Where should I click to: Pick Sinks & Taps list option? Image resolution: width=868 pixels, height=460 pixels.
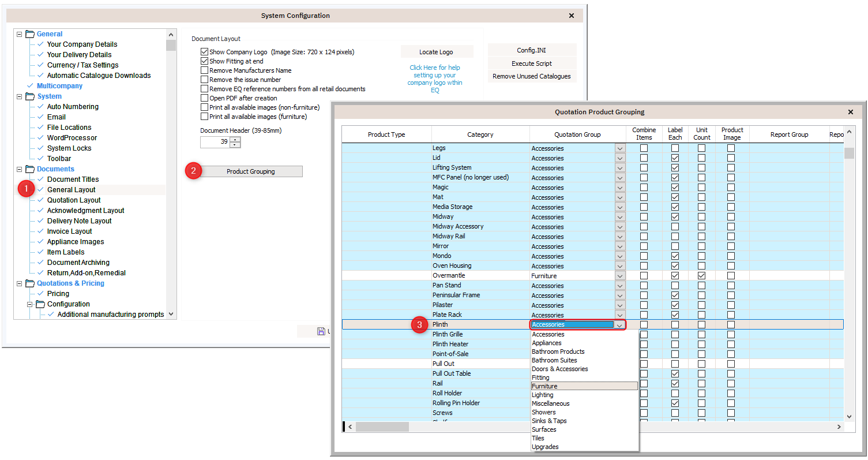point(584,421)
